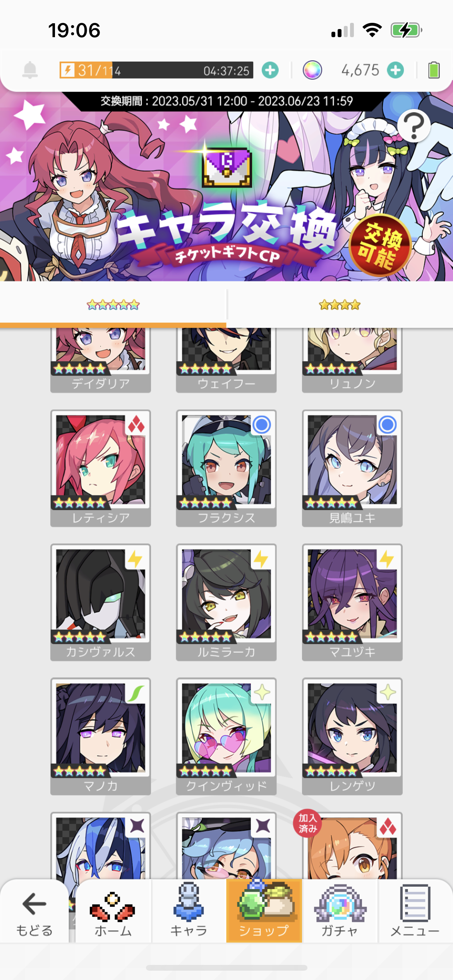Viewport: 453px width, 980px height.
Task: Open the ショップ shop tab
Action: [x=264, y=911]
